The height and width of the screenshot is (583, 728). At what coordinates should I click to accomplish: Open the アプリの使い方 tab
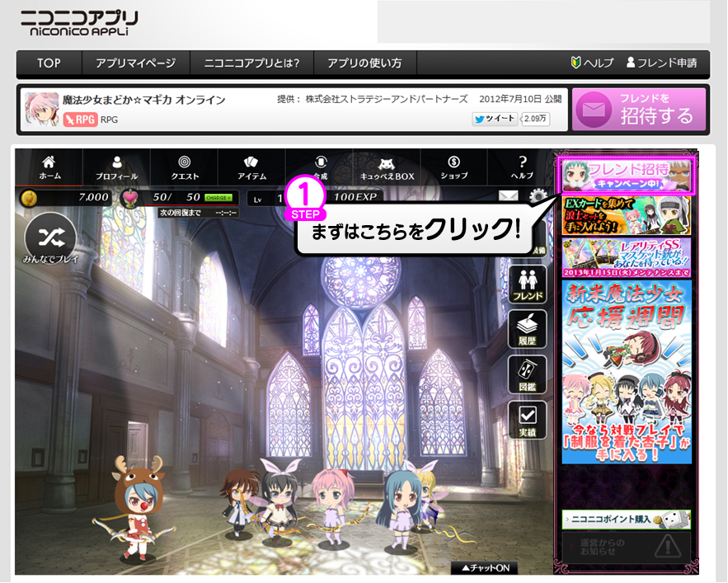click(364, 63)
